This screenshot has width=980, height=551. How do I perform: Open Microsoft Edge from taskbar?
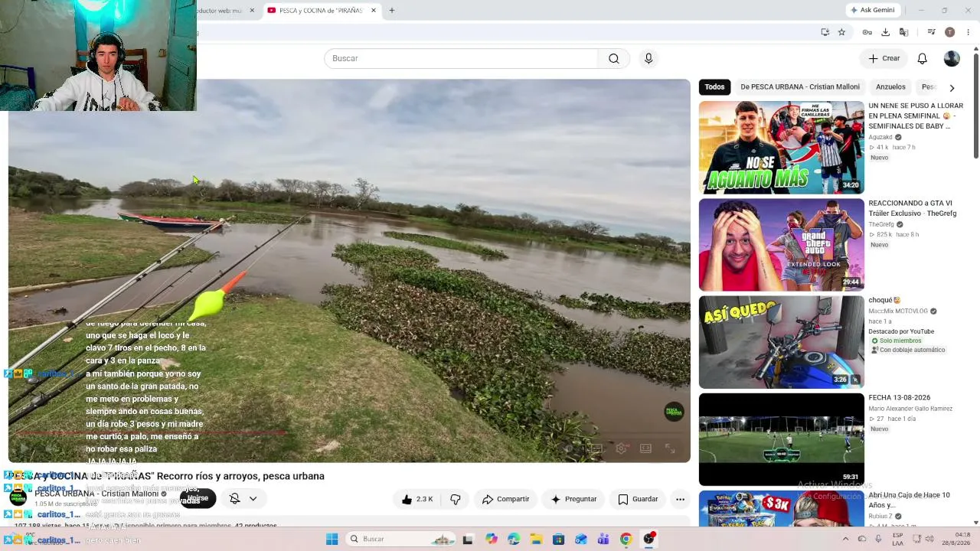[514, 540]
